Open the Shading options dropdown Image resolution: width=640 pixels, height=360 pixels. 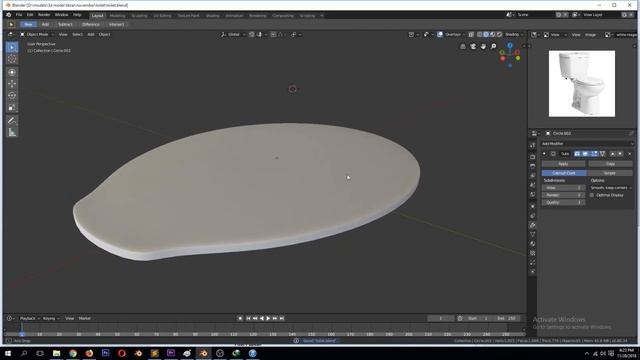click(x=514, y=35)
